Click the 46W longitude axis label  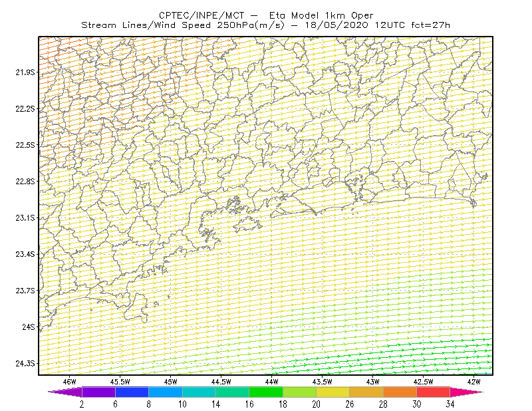click(x=70, y=382)
